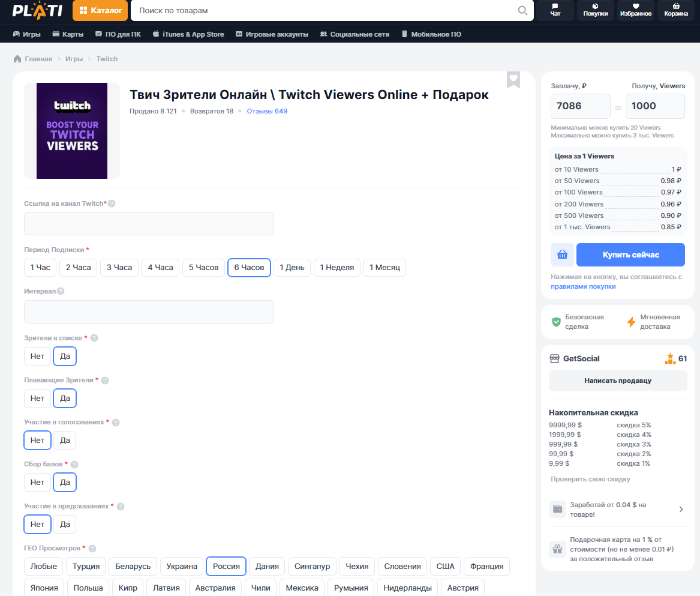Click Проверить свою скидку link
The height and width of the screenshot is (596, 700).
(x=590, y=479)
